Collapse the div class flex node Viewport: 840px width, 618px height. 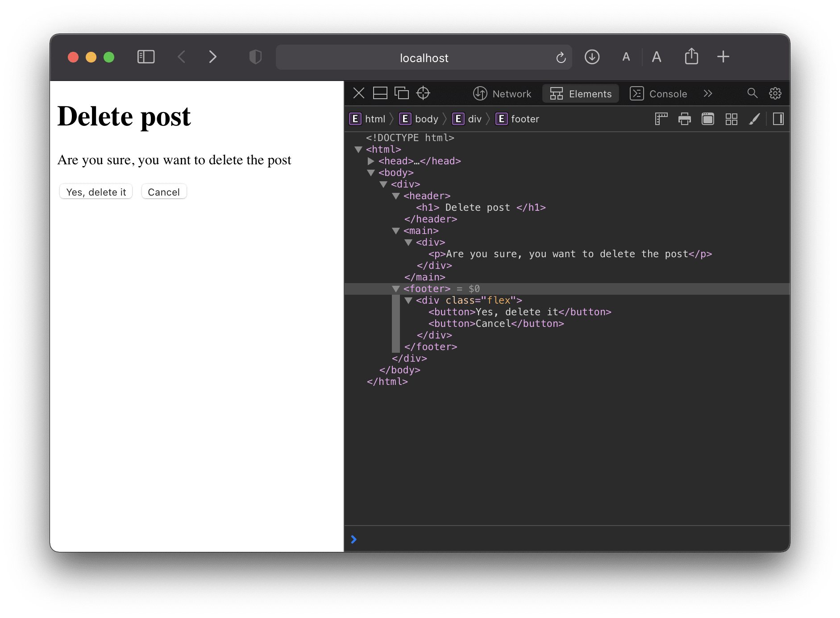coord(408,301)
